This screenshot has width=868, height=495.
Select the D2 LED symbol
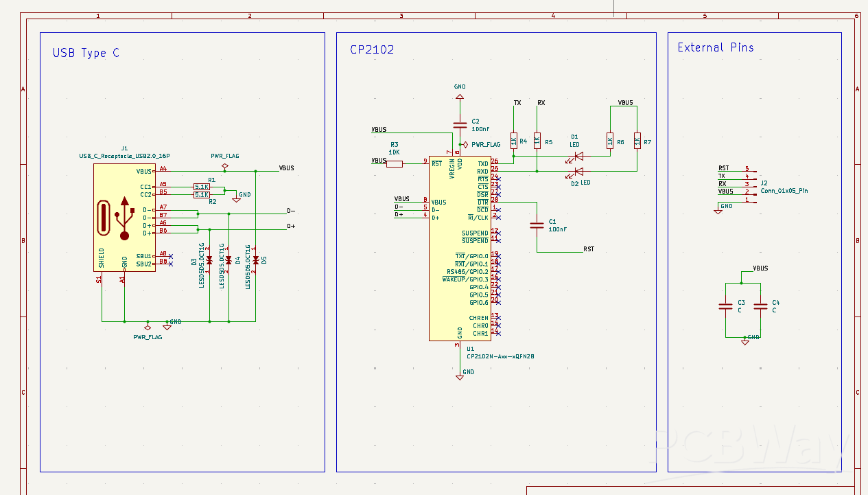[x=578, y=172]
